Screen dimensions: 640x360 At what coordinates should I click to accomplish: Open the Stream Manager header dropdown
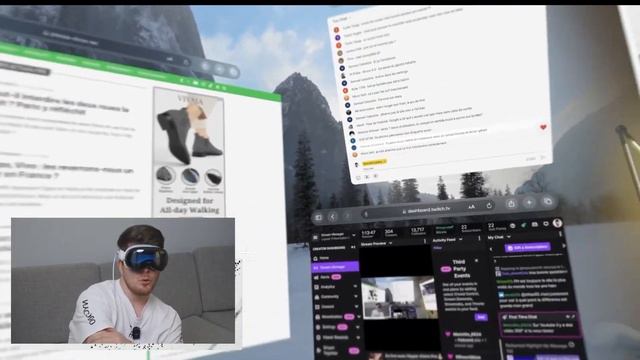353,235
